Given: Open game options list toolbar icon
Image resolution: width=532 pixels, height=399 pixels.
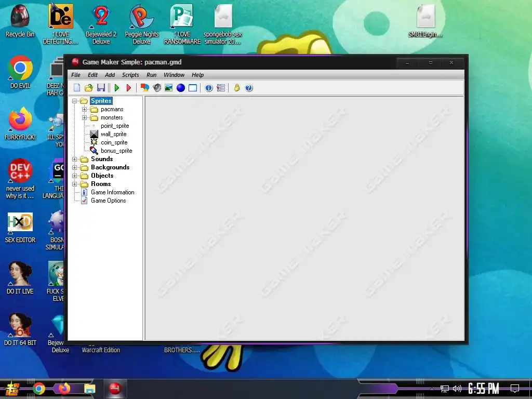Looking at the screenshot, I should [221, 88].
